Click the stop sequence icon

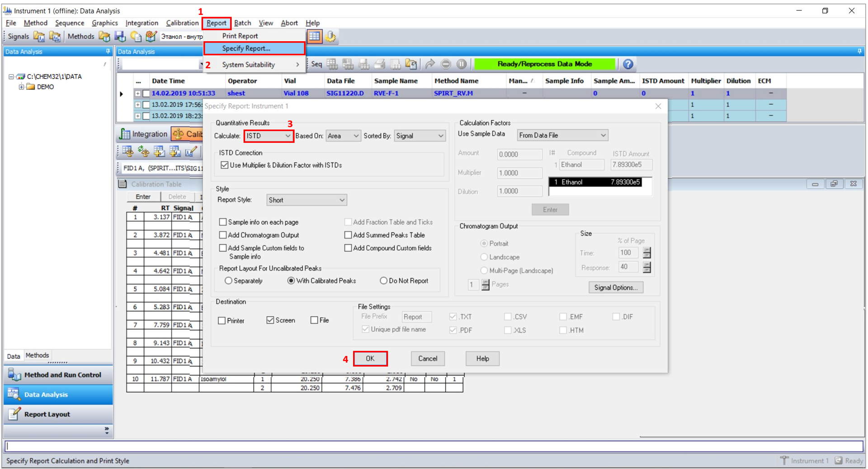(446, 64)
